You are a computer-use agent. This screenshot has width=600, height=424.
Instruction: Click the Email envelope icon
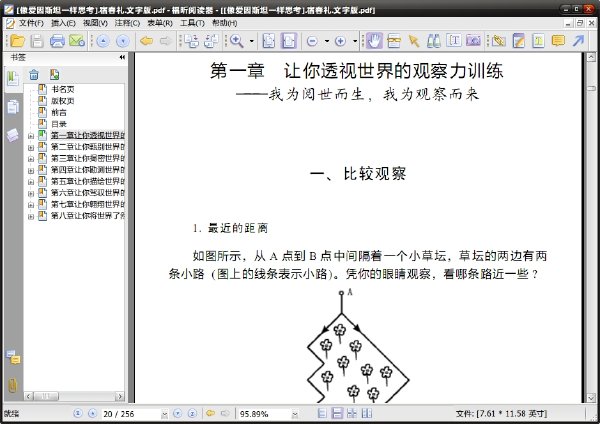click(x=77, y=41)
